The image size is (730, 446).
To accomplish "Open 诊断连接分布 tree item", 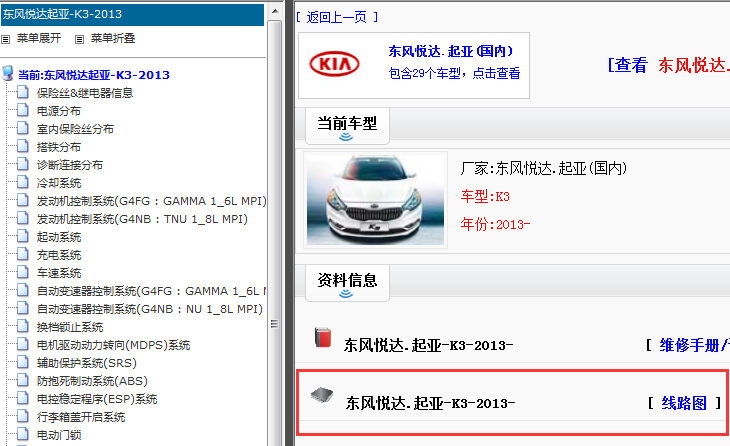I will [x=70, y=165].
